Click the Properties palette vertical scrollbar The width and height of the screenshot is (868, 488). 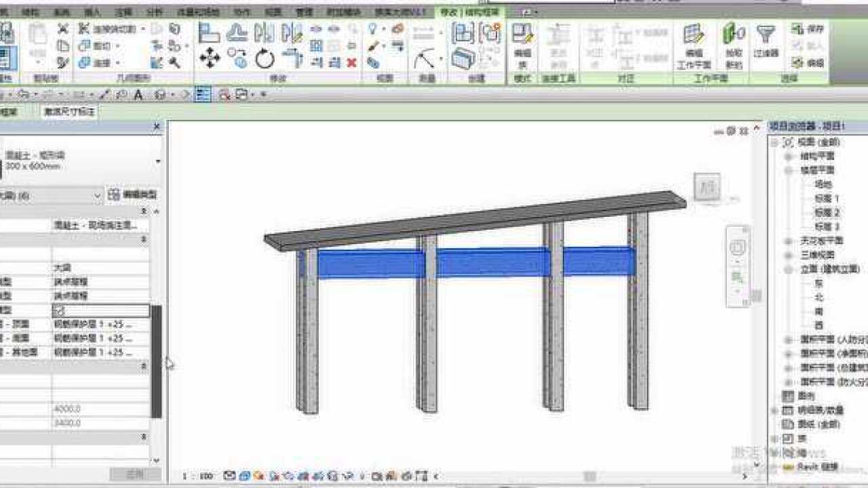[x=157, y=361]
